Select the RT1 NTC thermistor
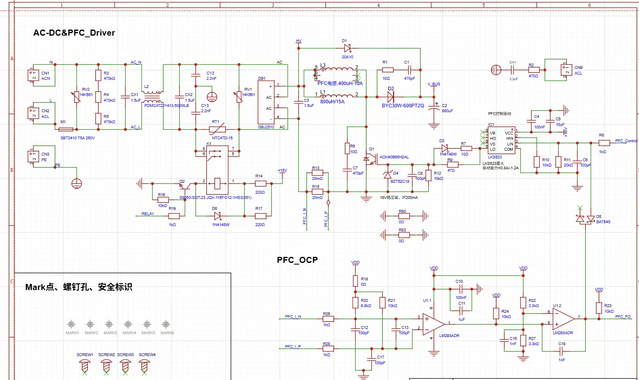This screenshot has width=639, height=380. pos(217,130)
